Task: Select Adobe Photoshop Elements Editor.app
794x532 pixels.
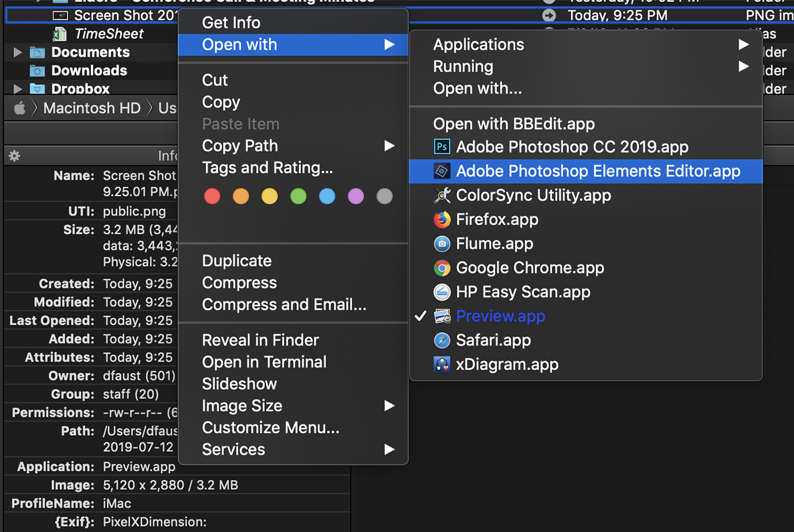Action: tap(598, 171)
